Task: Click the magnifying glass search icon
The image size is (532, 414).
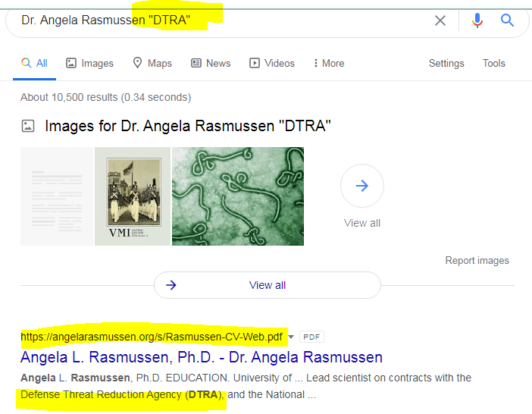Action: point(508,20)
